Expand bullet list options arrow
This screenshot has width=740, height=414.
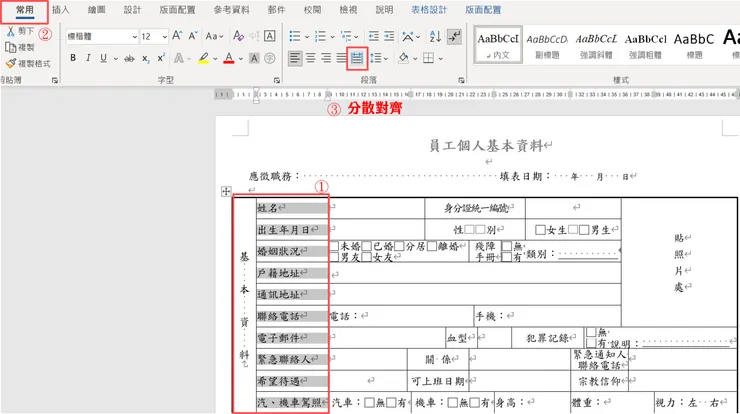tap(307, 36)
